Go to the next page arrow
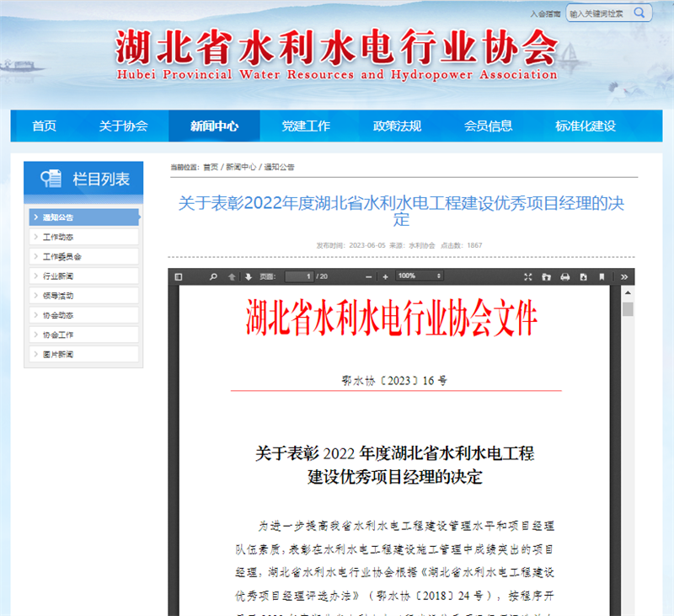674x616 pixels. tap(248, 276)
